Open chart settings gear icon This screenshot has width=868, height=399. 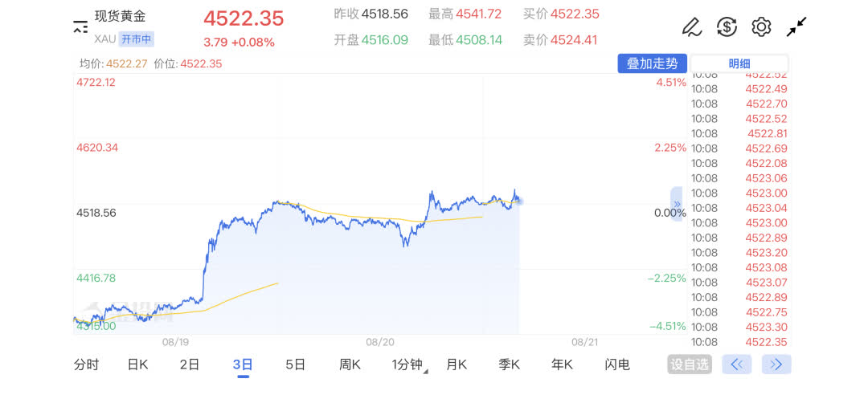[x=761, y=26]
